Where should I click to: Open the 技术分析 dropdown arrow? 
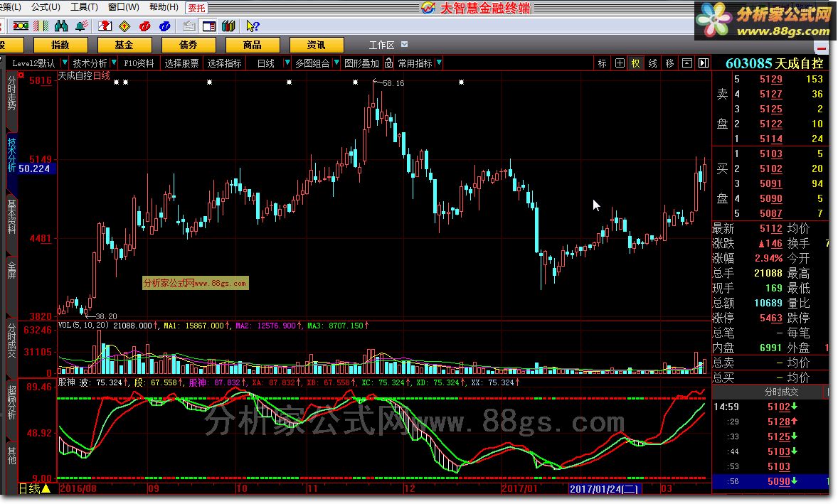pyautogui.click(x=114, y=63)
